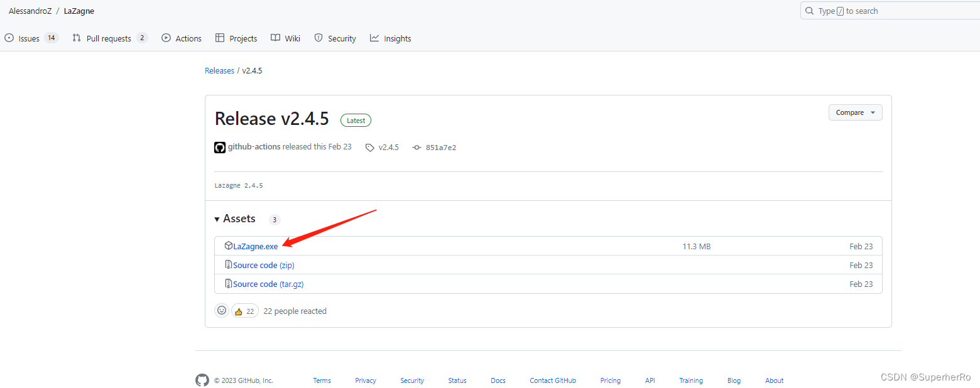Screen dimensions: 980x388
Task: Download Source code (tar.gz)
Action: 268,284
